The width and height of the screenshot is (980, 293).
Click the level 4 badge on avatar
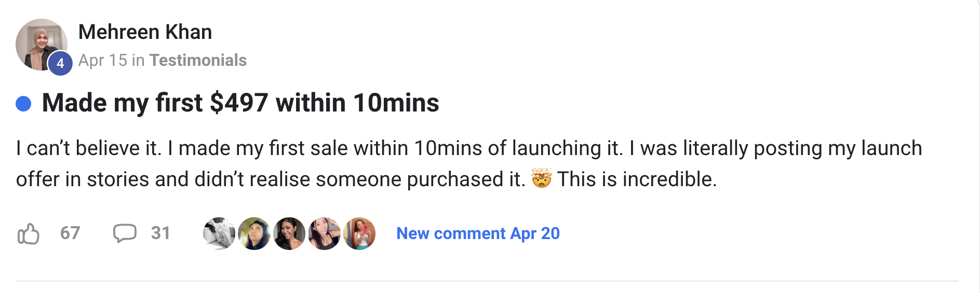point(60,63)
